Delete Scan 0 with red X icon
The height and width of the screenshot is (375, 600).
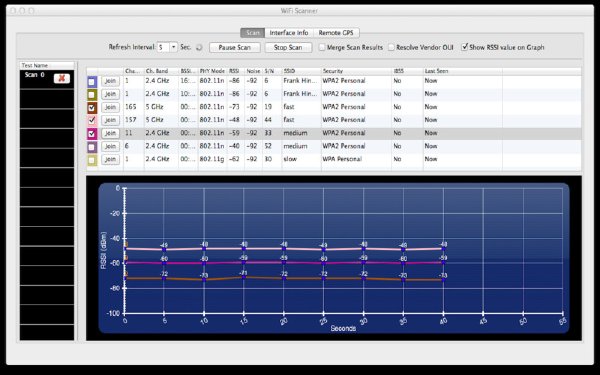(x=62, y=78)
